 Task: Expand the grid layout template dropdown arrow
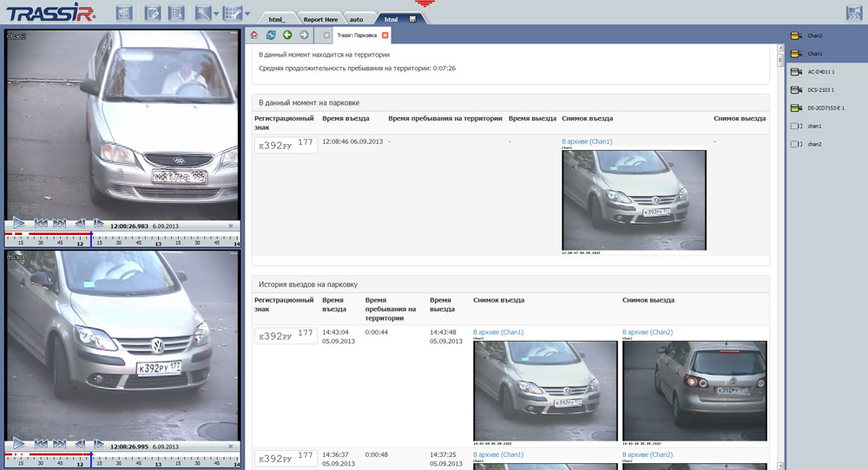pos(247,14)
